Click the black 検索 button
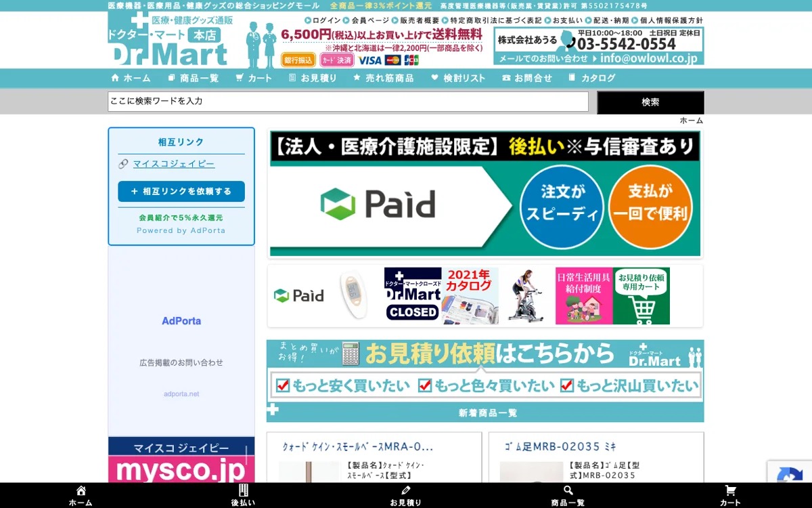 [650, 102]
